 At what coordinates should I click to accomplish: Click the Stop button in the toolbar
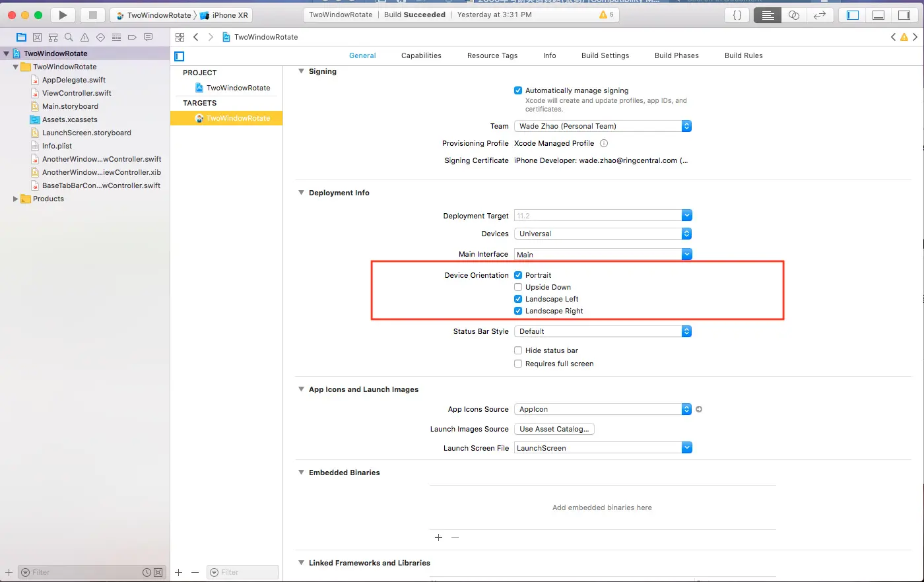click(93, 15)
